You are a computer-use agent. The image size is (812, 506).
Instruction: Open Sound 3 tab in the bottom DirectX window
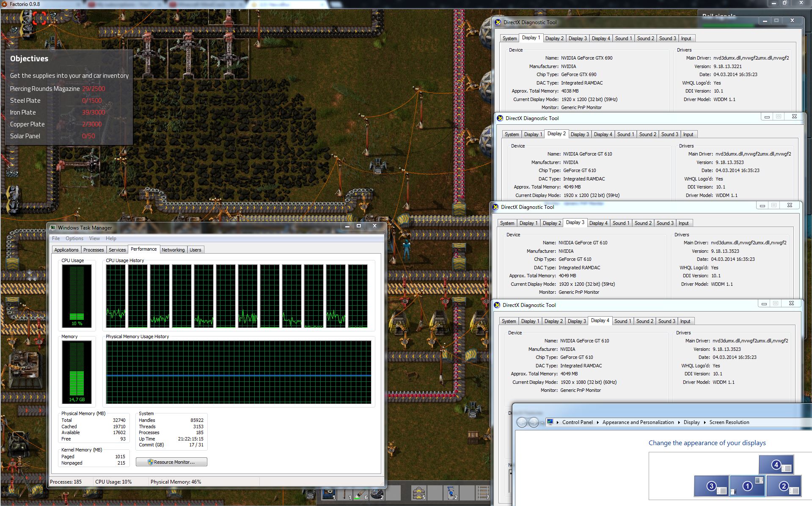(x=666, y=321)
